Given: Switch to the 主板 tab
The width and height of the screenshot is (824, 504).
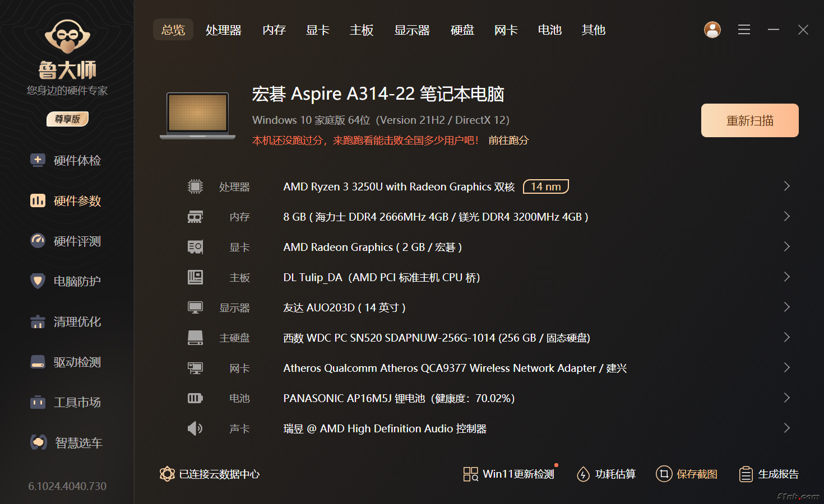Looking at the screenshot, I should point(362,30).
